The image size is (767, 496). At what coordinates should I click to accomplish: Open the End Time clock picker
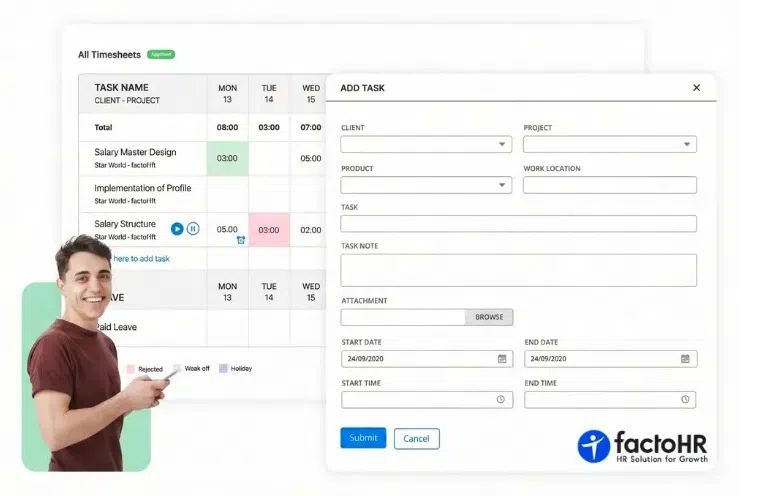(x=685, y=399)
